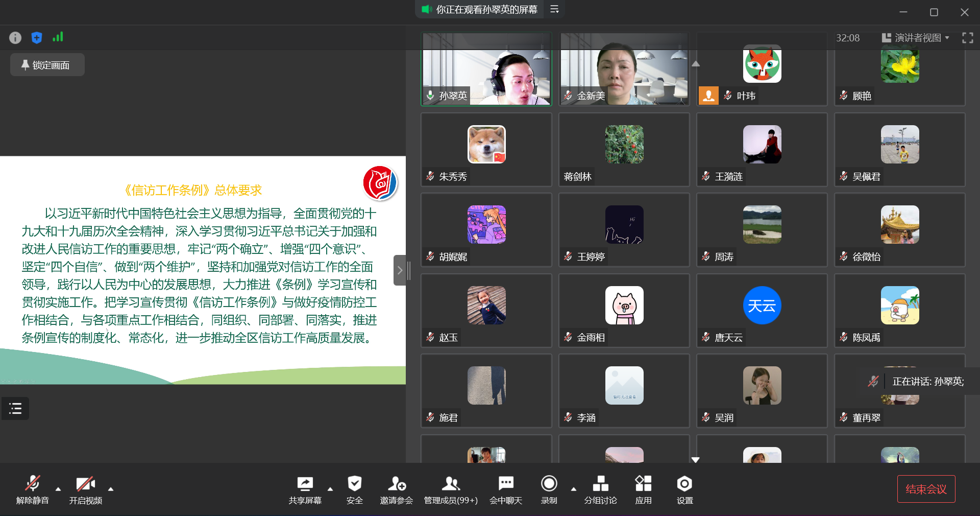
Task: Click 李涵's placeholder image avatar
Action: tap(624, 385)
